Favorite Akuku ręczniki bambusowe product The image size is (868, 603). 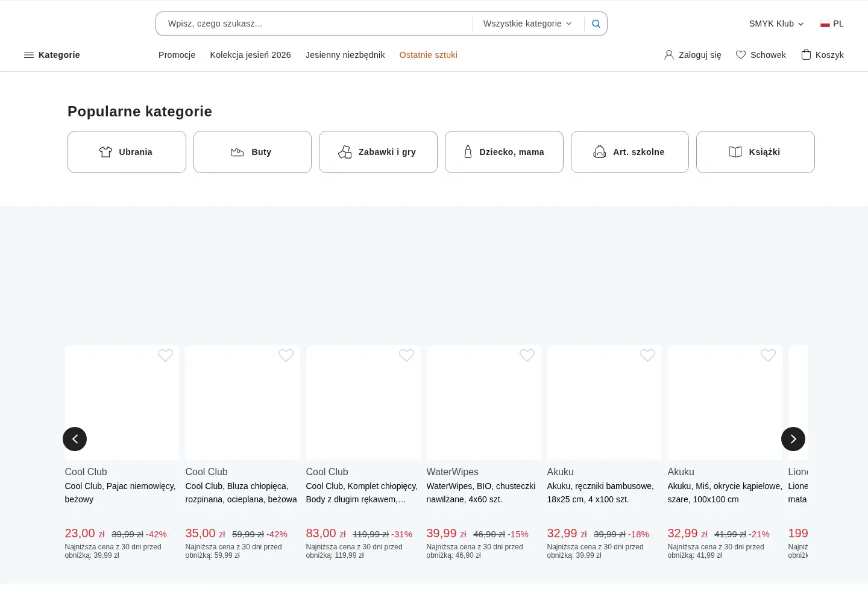point(647,355)
